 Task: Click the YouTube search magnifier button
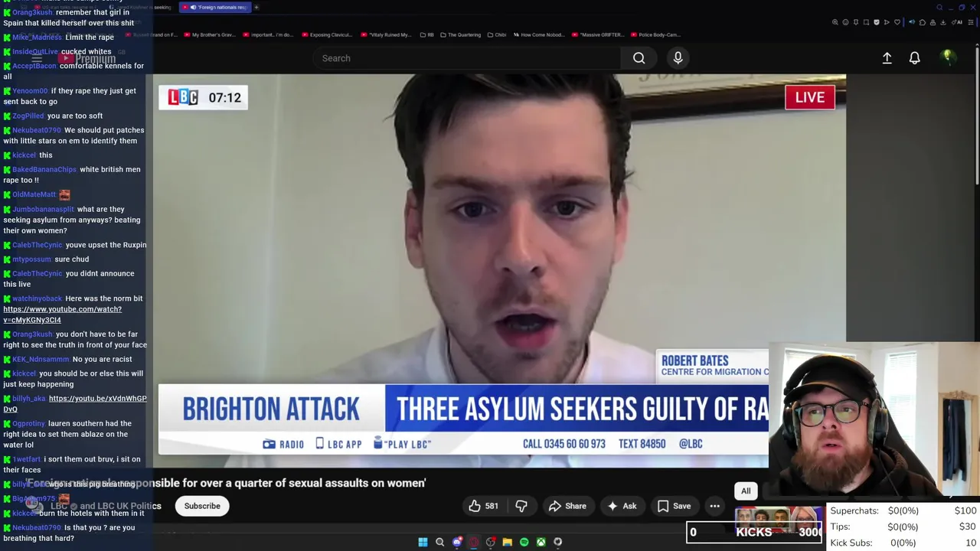click(639, 58)
